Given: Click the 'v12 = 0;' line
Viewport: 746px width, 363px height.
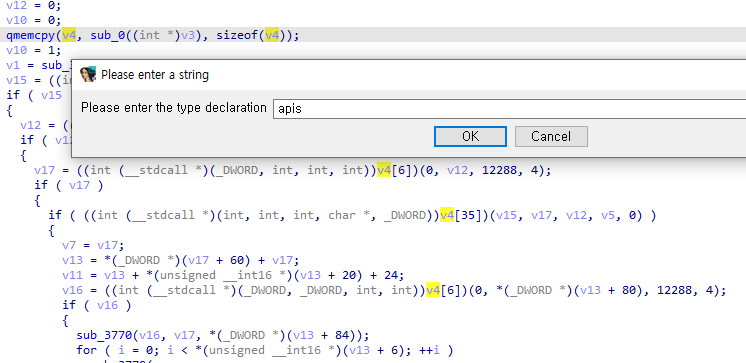Looking at the screenshot, I should tap(34, 6).
